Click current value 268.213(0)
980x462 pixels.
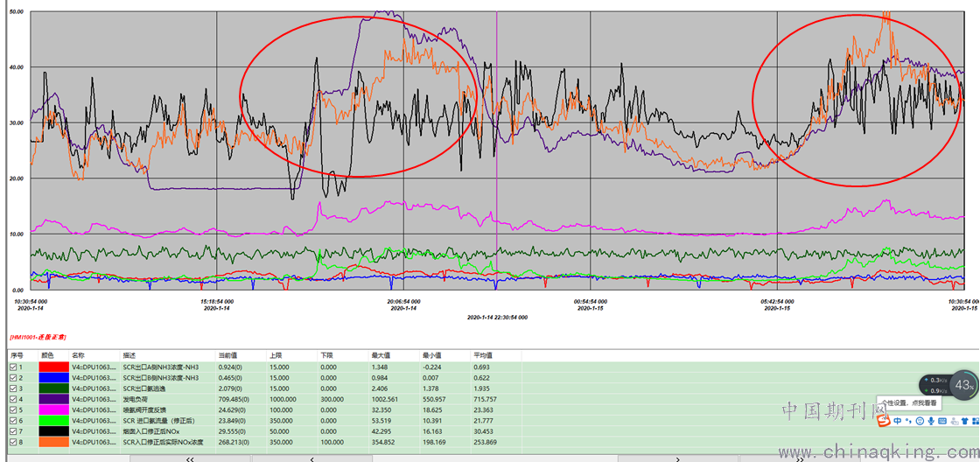pyautogui.click(x=234, y=441)
